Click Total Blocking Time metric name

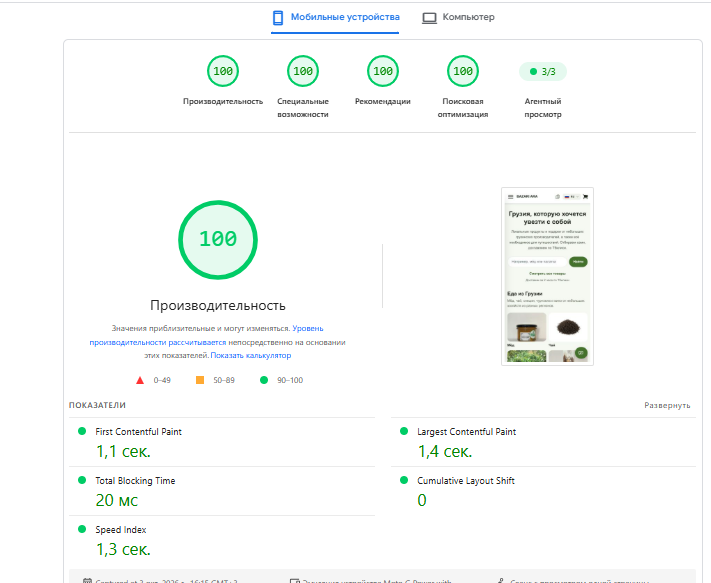tap(135, 481)
